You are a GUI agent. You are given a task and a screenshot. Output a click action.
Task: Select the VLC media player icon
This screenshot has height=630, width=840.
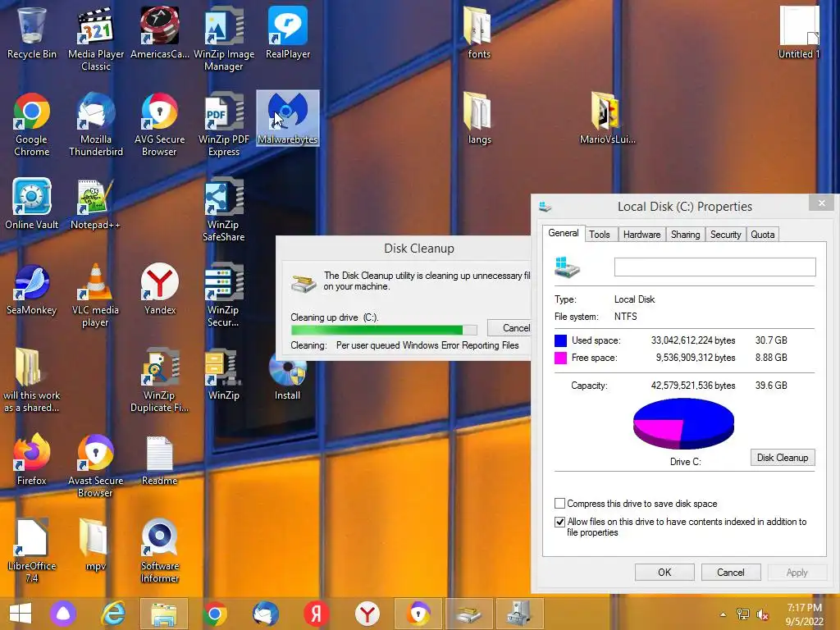95,295
